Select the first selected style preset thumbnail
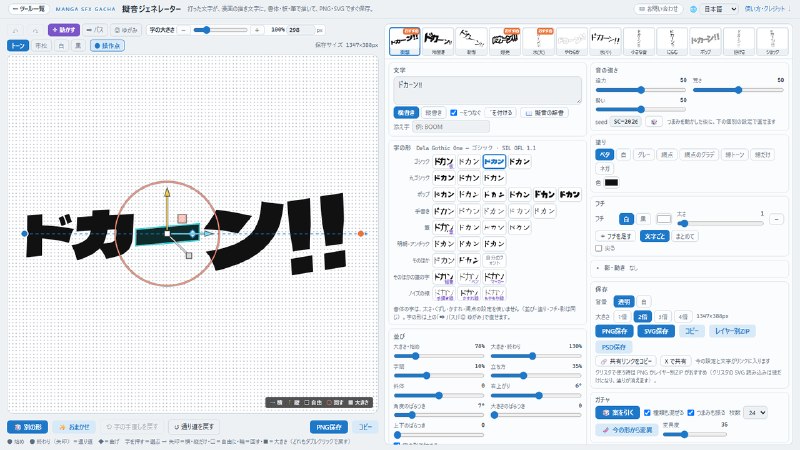 (405, 41)
